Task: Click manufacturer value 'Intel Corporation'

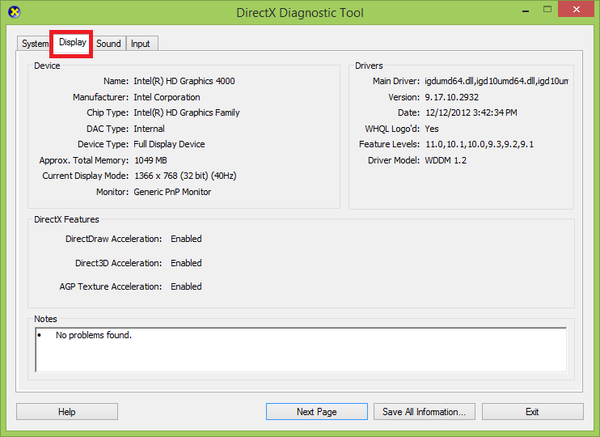Action: tap(167, 97)
